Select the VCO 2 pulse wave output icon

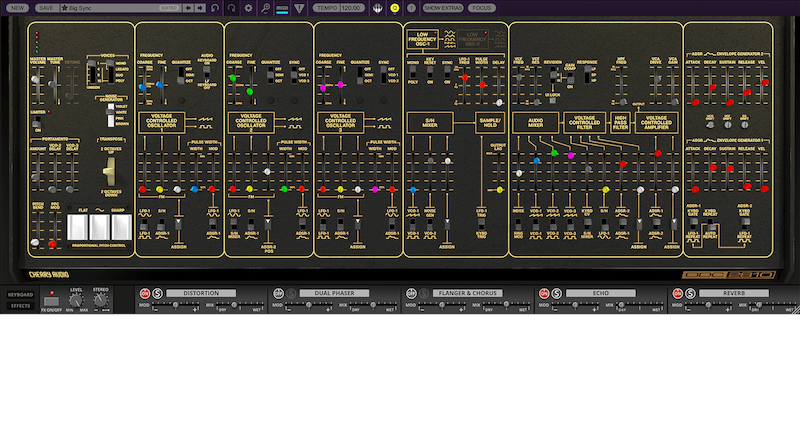point(295,126)
